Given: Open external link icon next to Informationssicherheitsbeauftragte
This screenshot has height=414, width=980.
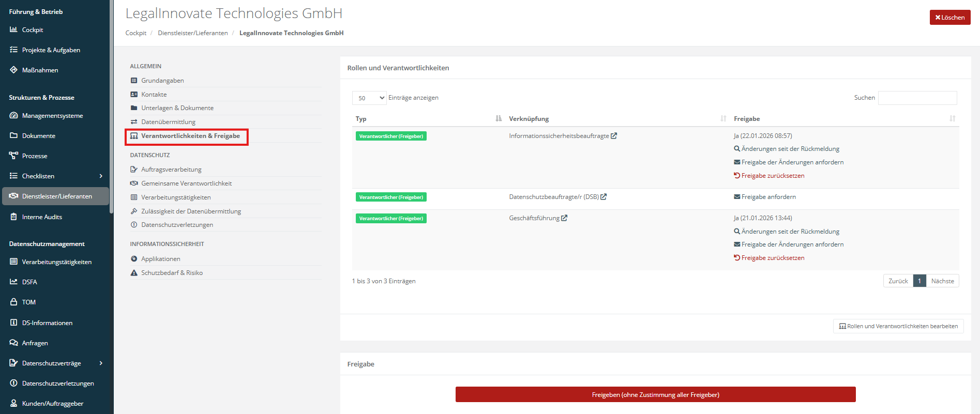Looking at the screenshot, I should (614, 136).
